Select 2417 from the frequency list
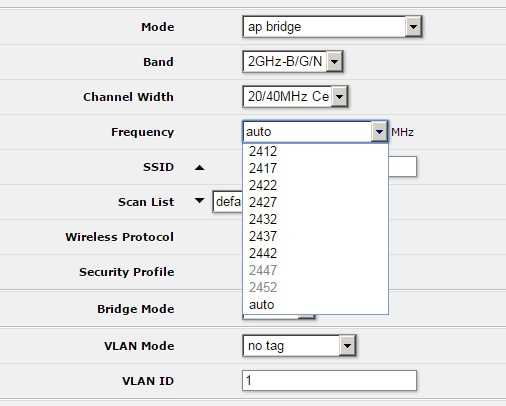Viewport: 506px width, 406px height. [315, 168]
